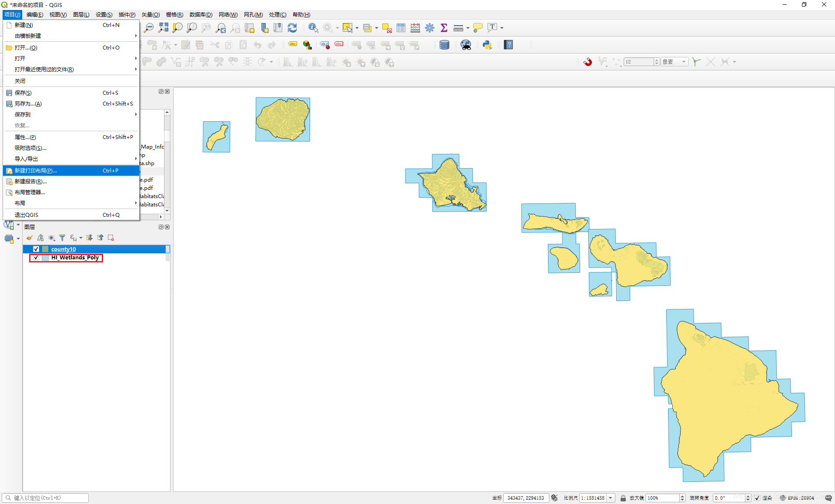Click the yellow Layer Labeling Options icon
The image size is (835, 504).
coord(293,45)
